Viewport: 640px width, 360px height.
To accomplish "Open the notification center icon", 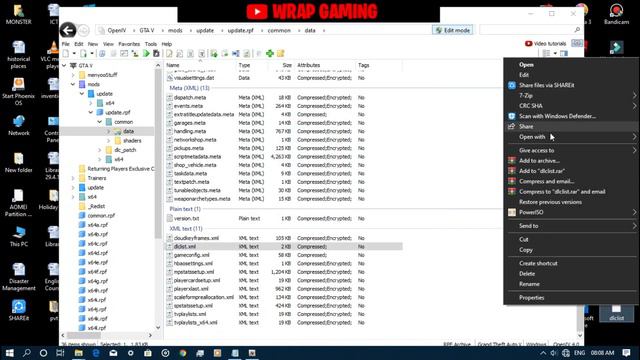I will click(x=626, y=353).
